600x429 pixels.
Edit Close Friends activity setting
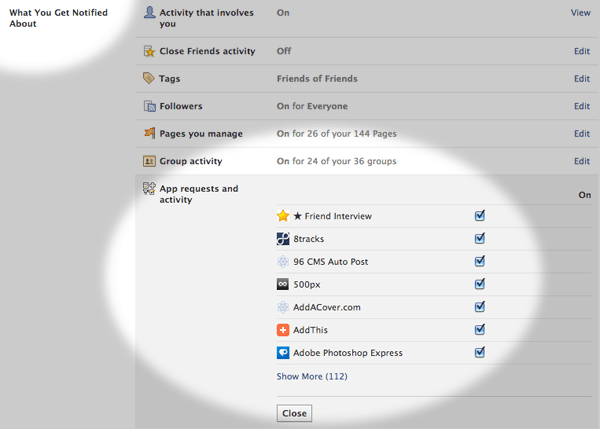(582, 51)
